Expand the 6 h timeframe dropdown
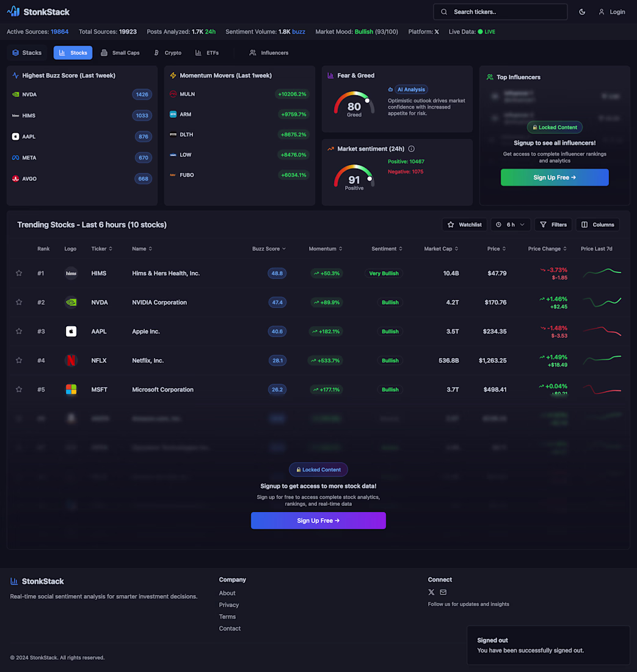The height and width of the screenshot is (672, 637). pos(510,225)
